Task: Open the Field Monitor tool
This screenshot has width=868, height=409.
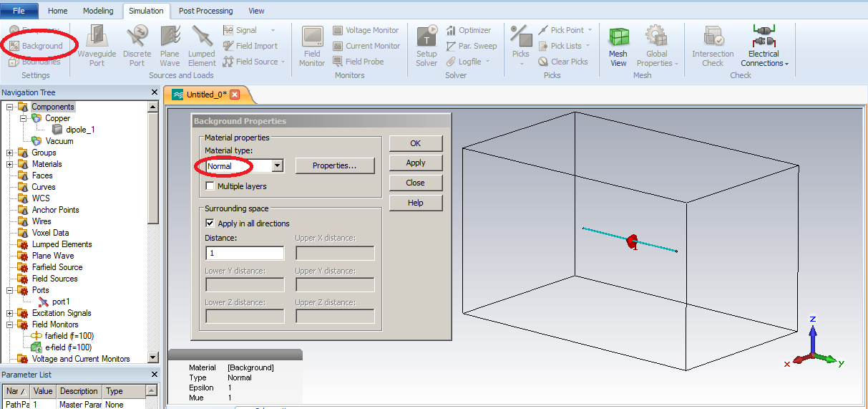Action: point(312,47)
